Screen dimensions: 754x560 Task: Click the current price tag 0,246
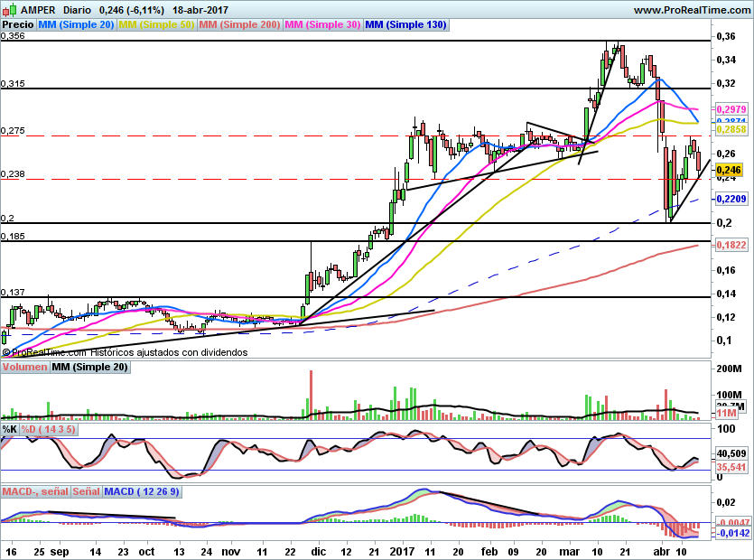(728, 169)
